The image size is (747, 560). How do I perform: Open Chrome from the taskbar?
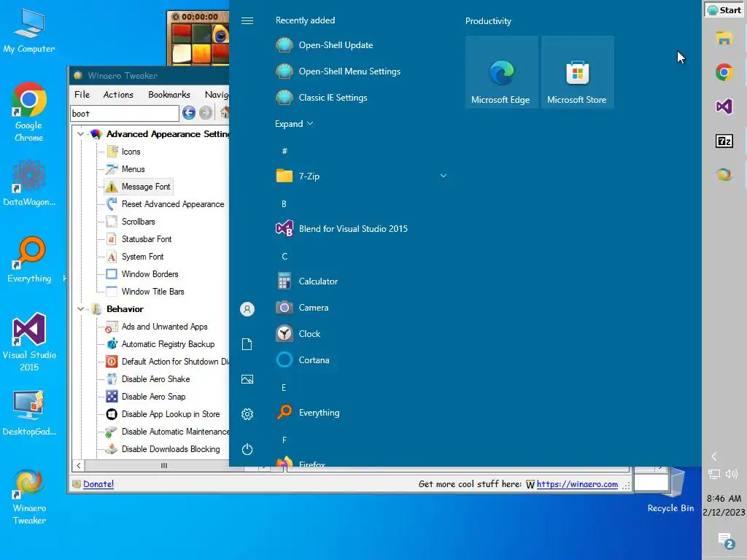coord(724,72)
